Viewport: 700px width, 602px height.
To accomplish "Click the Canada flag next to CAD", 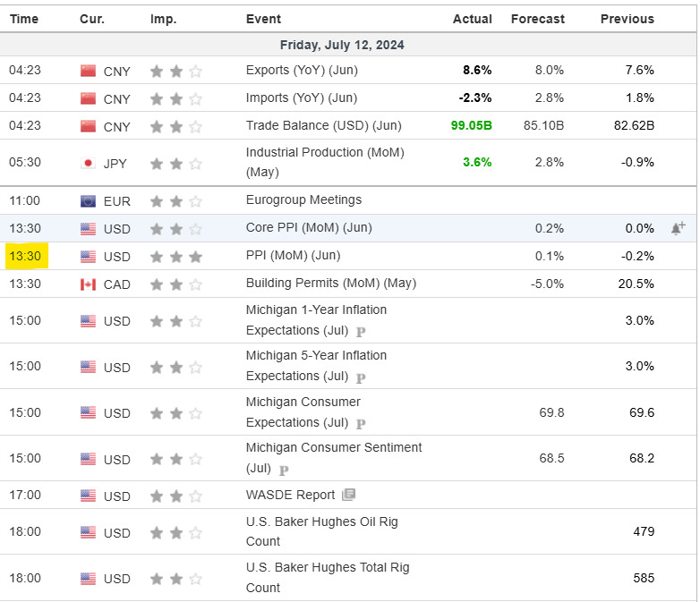I will [88, 284].
